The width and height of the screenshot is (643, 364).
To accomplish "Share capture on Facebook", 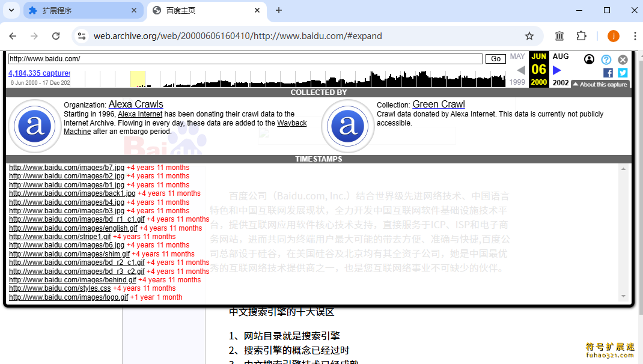I will (x=608, y=73).
